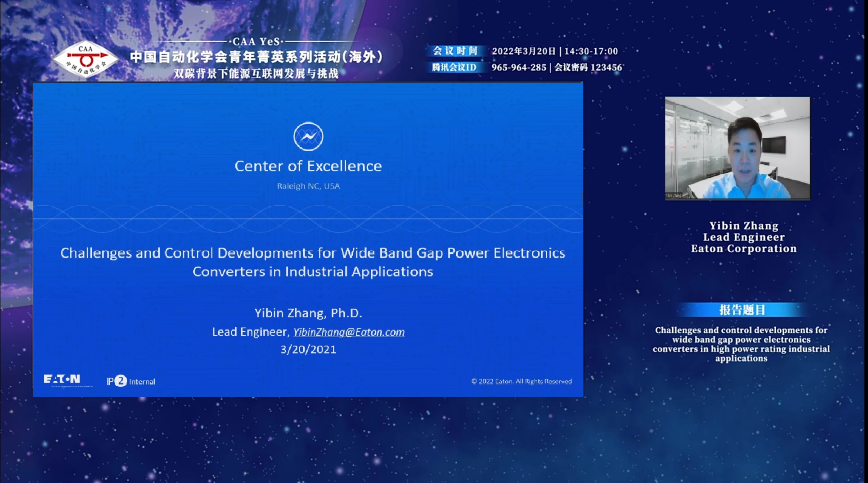
Task: Click the slide's presentation title text
Action: click(x=313, y=262)
